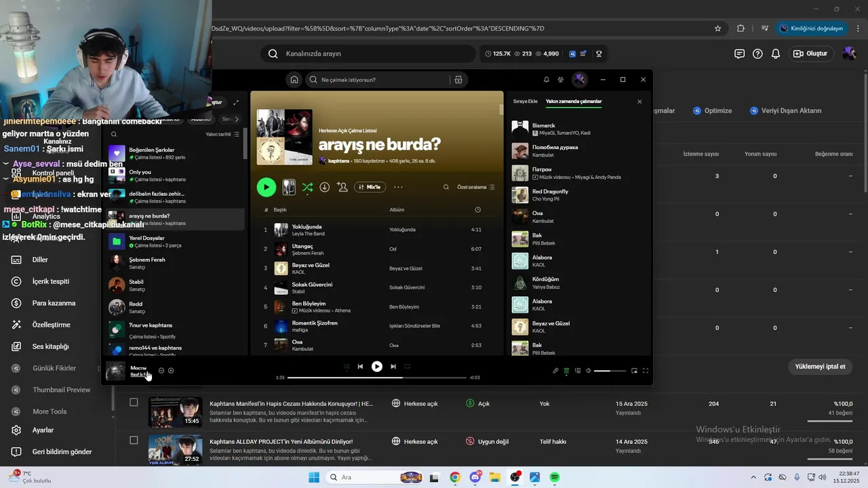Mute Spotify with the speaker icon
The height and width of the screenshot is (488, 868).
pyautogui.click(x=589, y=371)
